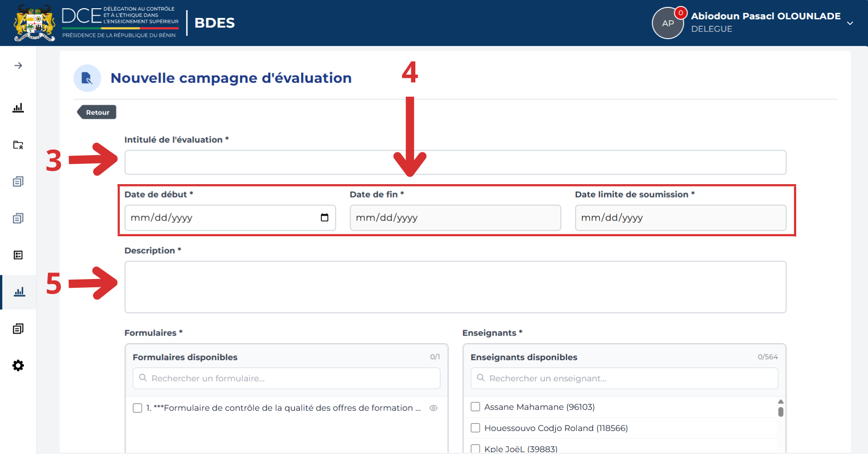The width and height of the screenshot is (868, 454).
Task: Click the Intitulé de l'évaluation text field
Action: point(455,163)
